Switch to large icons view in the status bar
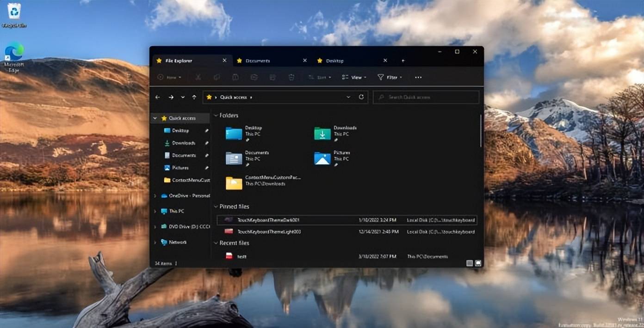Image resolution: width=644 pixels, height=328 pixels. point(477,262)
